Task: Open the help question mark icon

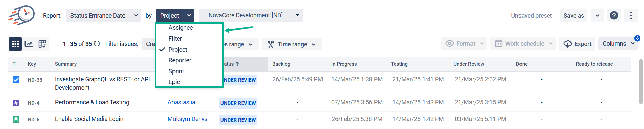Action: click(x=614, y=15)
